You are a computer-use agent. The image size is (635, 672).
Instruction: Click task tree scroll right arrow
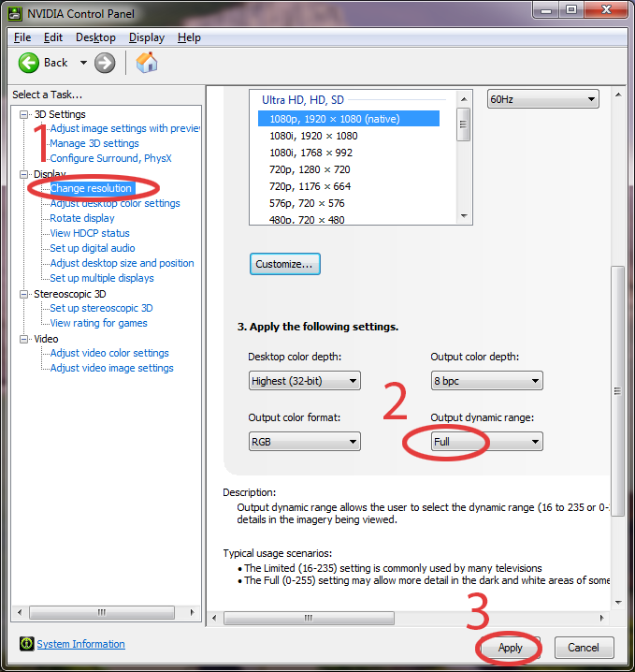pyautogui.click(x=192, y=612)
